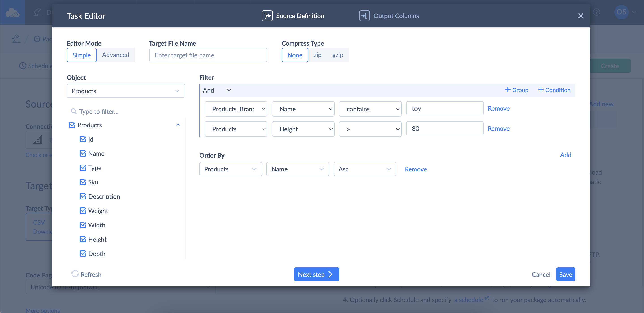Switch to the Output Columns tab
Image resolution: width=644 pixels, height=313 pixels.
tap(389, 16)
